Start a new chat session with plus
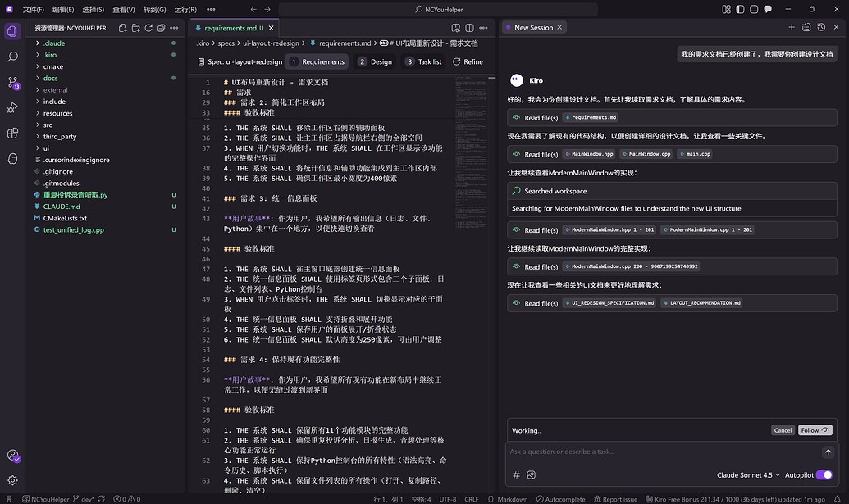The width and height of the screenshot is (849, 504). (792, 27)
